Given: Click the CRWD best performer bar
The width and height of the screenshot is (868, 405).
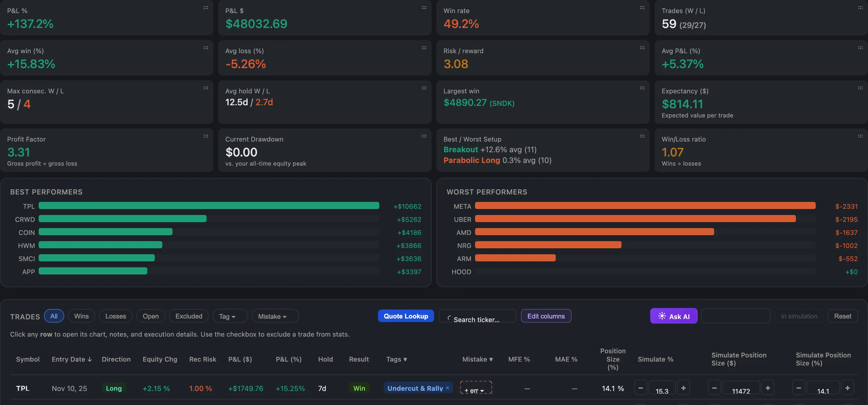Looking at the screenshot, I should click(123, 219).
